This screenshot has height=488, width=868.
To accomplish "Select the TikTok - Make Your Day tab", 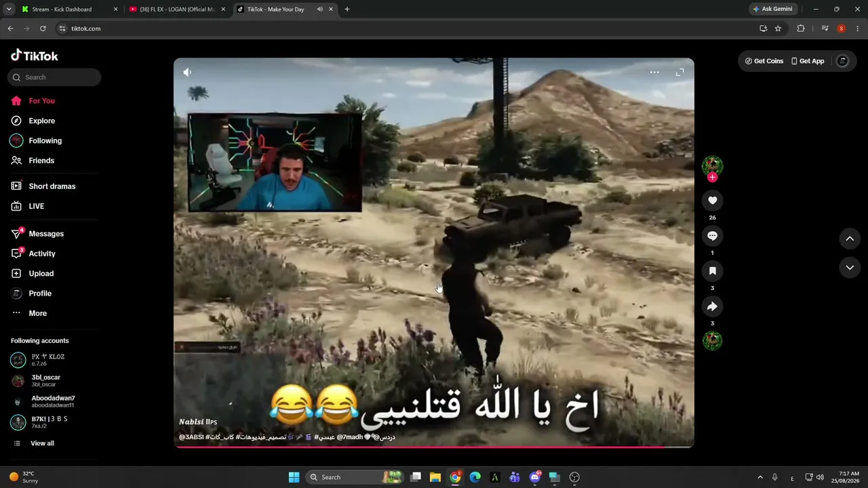I will [275, 9].
